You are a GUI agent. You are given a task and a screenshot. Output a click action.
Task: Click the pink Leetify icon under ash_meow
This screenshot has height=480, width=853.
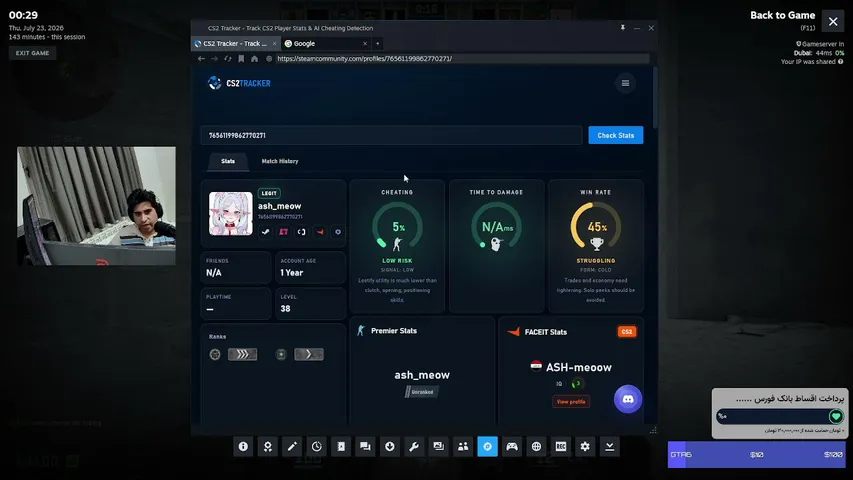[283, 232]
